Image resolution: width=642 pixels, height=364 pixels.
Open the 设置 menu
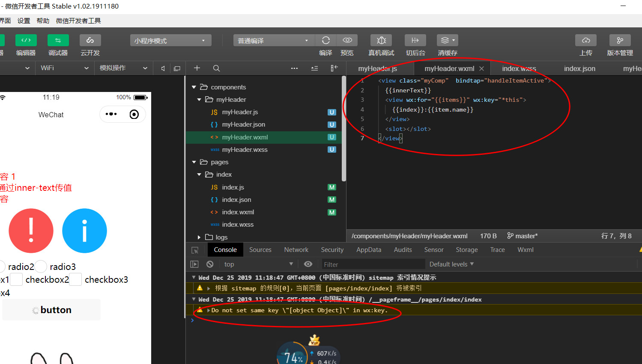pos(24,21)
